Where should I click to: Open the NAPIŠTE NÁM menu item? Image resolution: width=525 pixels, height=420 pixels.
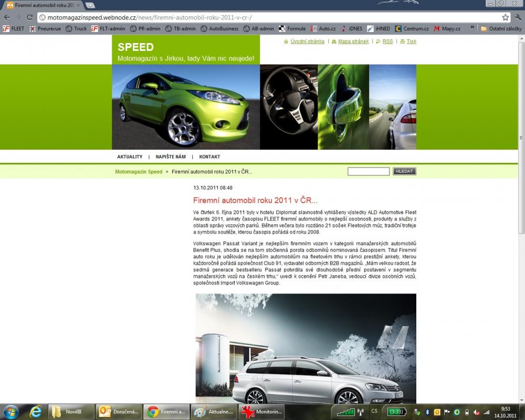coord(171,157)
